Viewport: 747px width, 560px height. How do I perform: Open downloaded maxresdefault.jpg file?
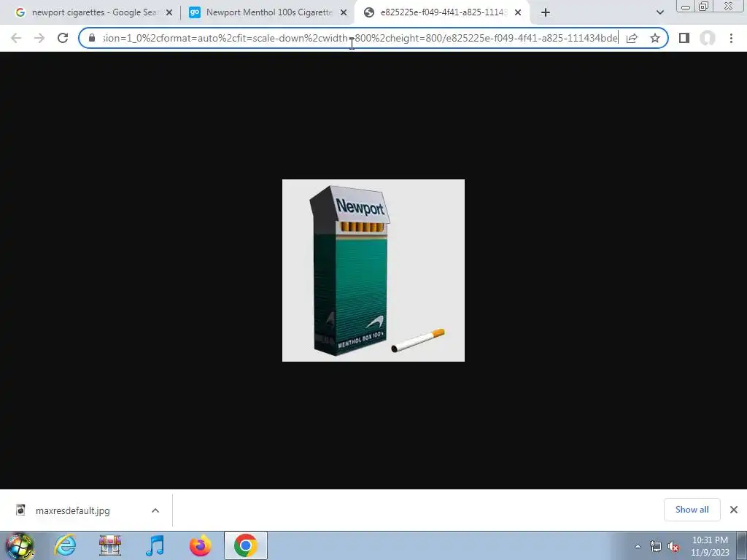[72, 510]
